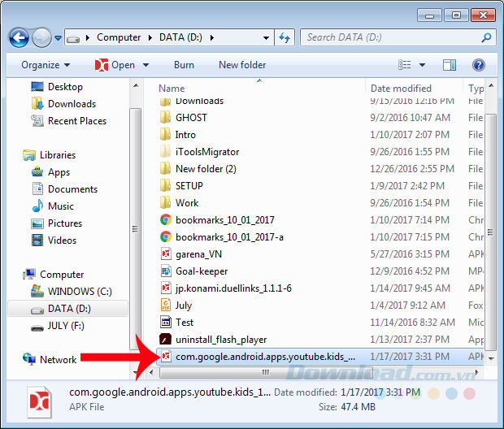Select Downloads in the navigation pane
504x429 pixels.
[x=63, y=104]
